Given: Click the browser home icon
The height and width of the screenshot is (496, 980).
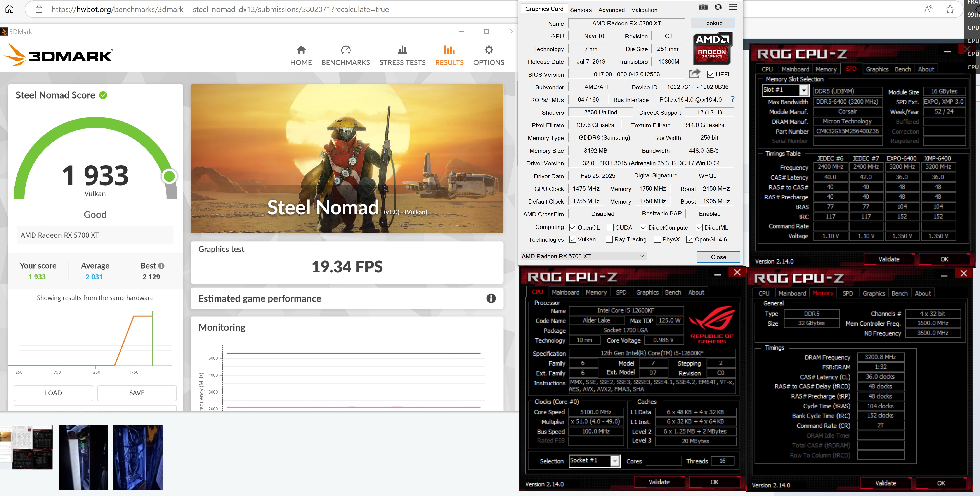Looking at the screenshot, I should 10,9.
